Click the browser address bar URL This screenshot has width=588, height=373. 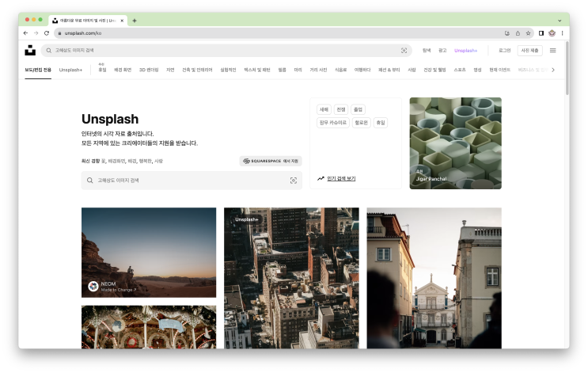point(83,33)
